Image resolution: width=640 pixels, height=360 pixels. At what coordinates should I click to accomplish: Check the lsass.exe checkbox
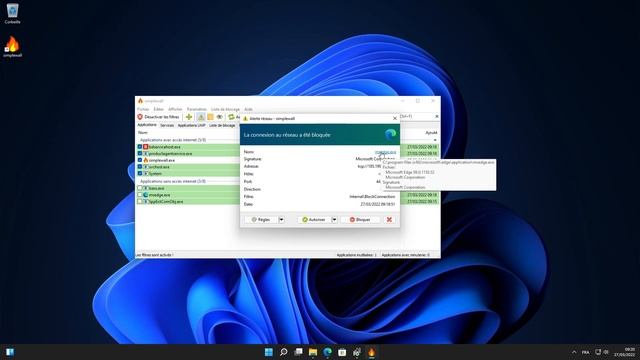click(x=140, y=188)
